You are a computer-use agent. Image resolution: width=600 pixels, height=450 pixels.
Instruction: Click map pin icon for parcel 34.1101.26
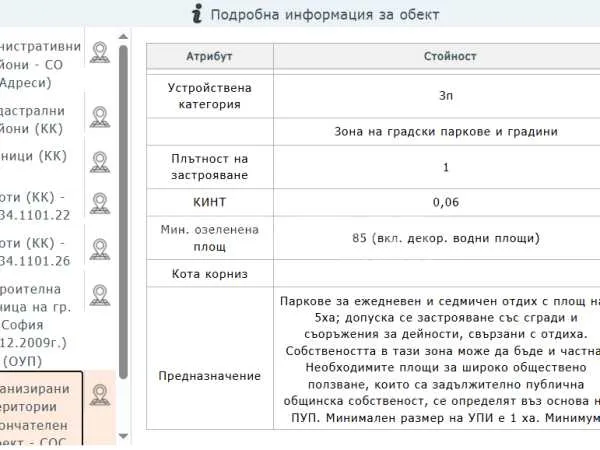point(100,249)
